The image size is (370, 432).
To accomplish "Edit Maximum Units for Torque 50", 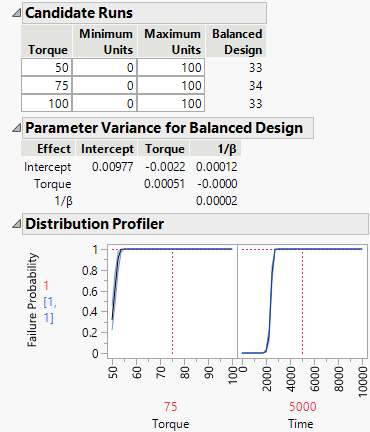I will click(171, 68).
